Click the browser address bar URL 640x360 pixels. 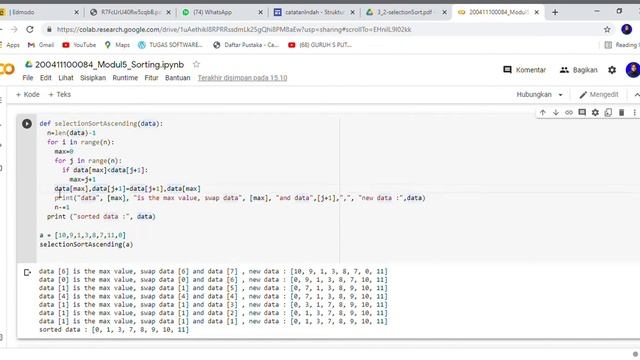[234, 29]
